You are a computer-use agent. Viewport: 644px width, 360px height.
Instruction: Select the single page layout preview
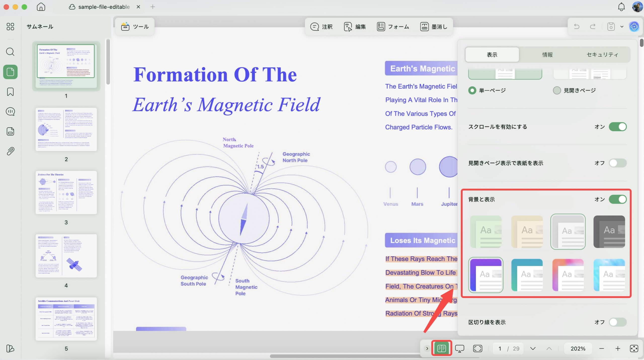click(505, 73)
